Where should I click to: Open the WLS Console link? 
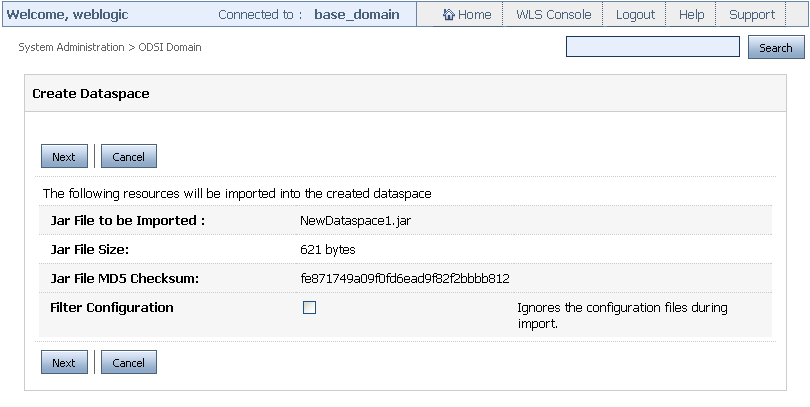553,14
